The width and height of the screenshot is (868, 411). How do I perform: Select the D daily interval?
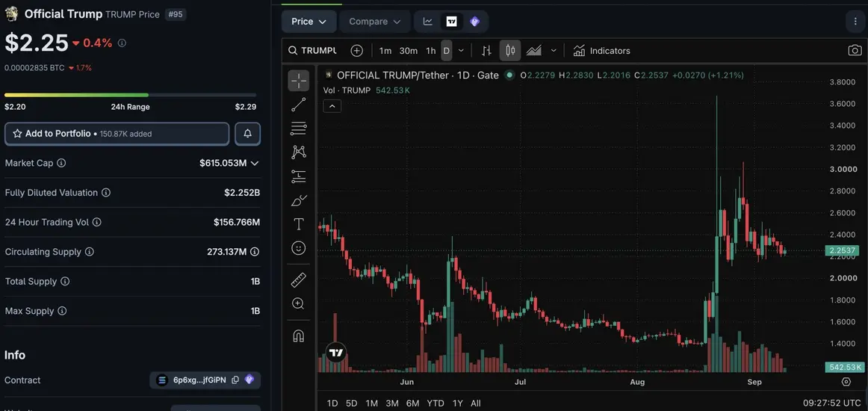point(446,50)
